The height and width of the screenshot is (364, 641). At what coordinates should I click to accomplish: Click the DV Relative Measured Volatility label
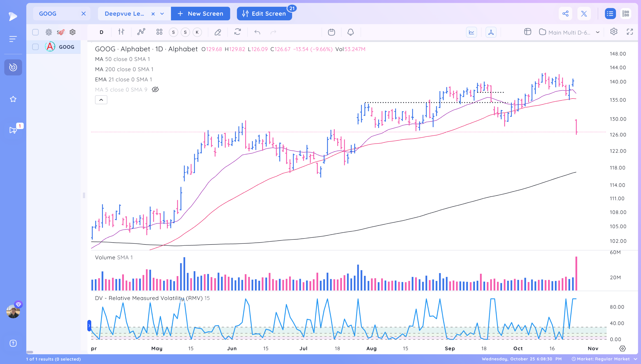[x=152, y=298]
